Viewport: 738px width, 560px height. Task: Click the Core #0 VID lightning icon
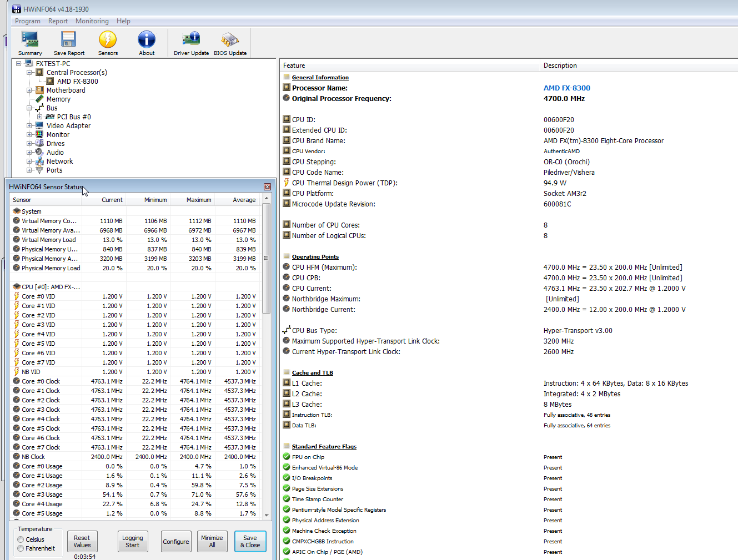(17, 296)
